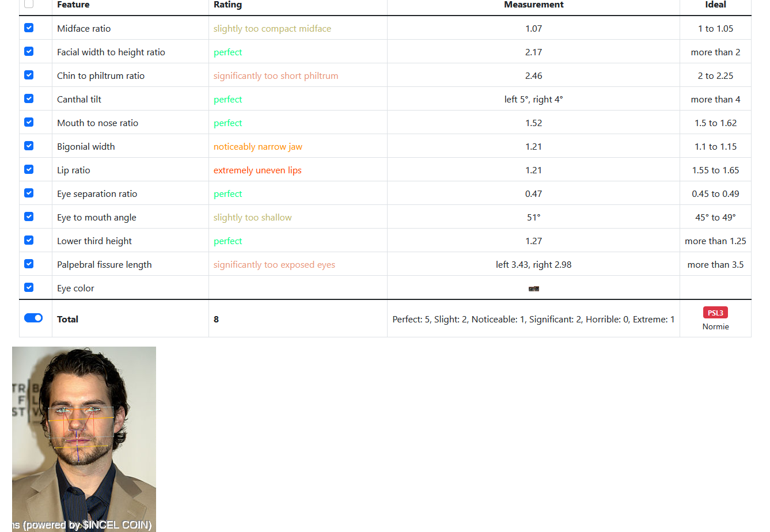The image size is (770, 532).
Task: Select the 'noticeably narrow jaw' rating text
Action: (x=258, y=146)
